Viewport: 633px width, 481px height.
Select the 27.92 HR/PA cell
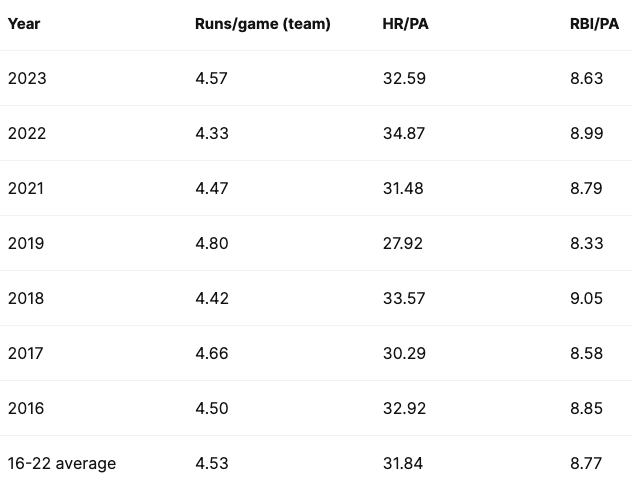(404, 243)
